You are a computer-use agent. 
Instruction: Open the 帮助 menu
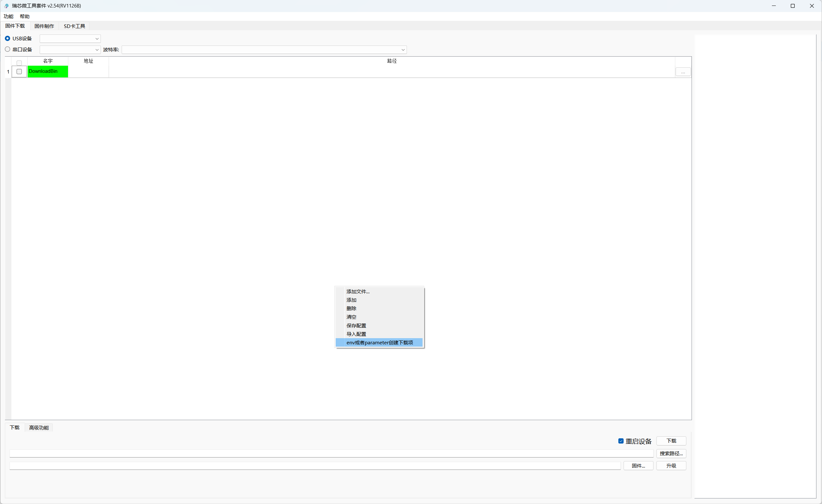[x=25, y=16]
